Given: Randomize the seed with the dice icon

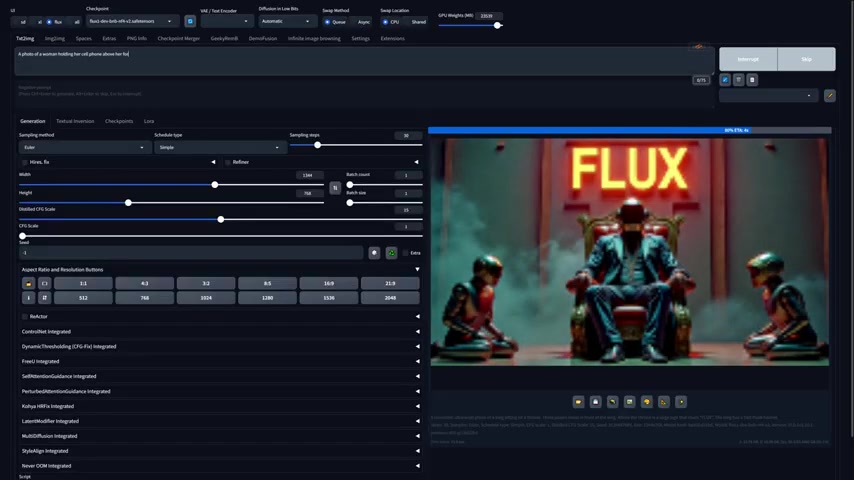Looking at the screenshot, I should click(374, 253).
